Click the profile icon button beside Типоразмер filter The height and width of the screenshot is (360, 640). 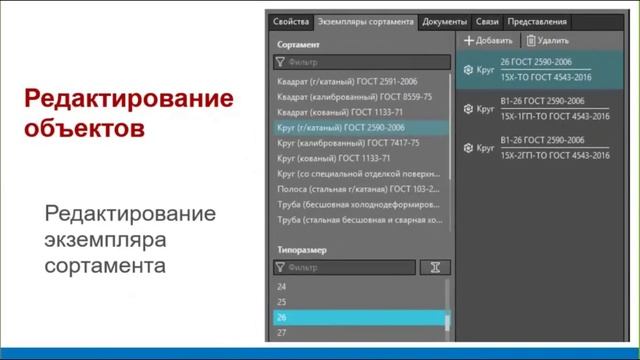coord(435,268)
